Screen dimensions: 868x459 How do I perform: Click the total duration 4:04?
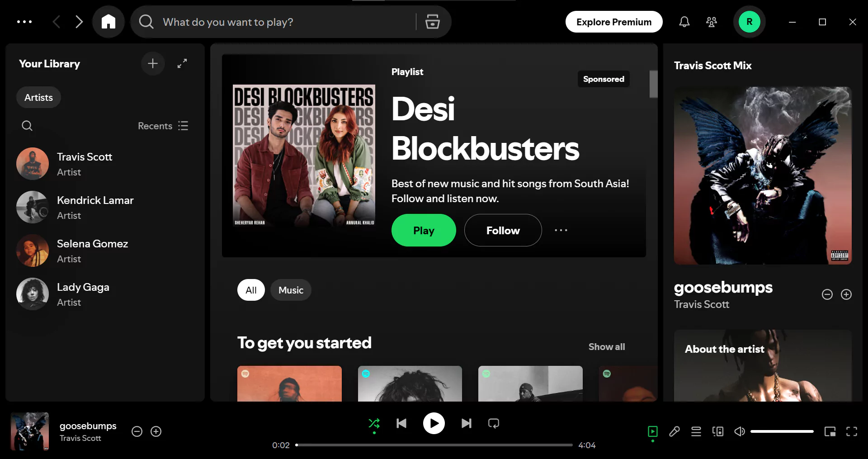click(x=587, y=445)
